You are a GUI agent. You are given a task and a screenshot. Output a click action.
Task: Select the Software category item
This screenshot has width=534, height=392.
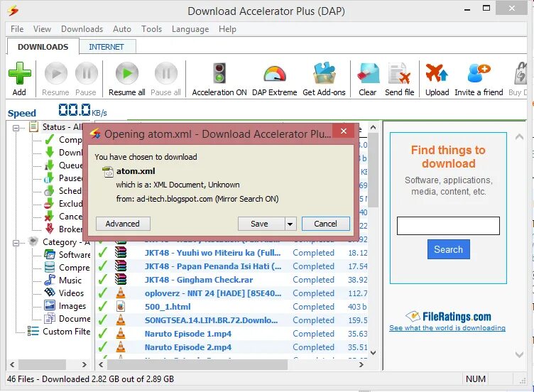pos(67,255)
